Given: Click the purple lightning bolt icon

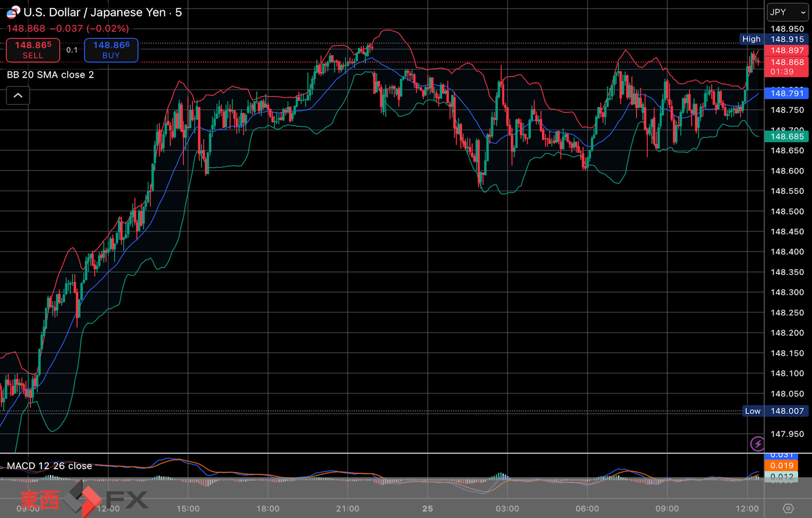Looking at the screenshot, I should [x=757, y=443].
